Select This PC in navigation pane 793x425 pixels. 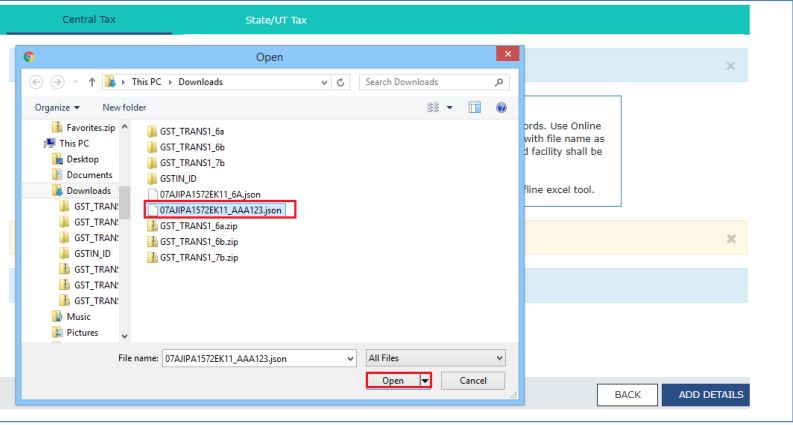[x=67, y=143]
